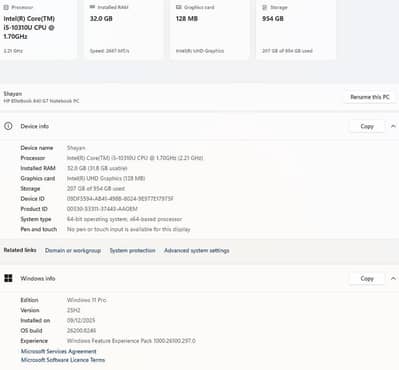Select the Windows Feature Experience Pack value
The height and width of the screenshot is (370, 399).
point(131,341)
